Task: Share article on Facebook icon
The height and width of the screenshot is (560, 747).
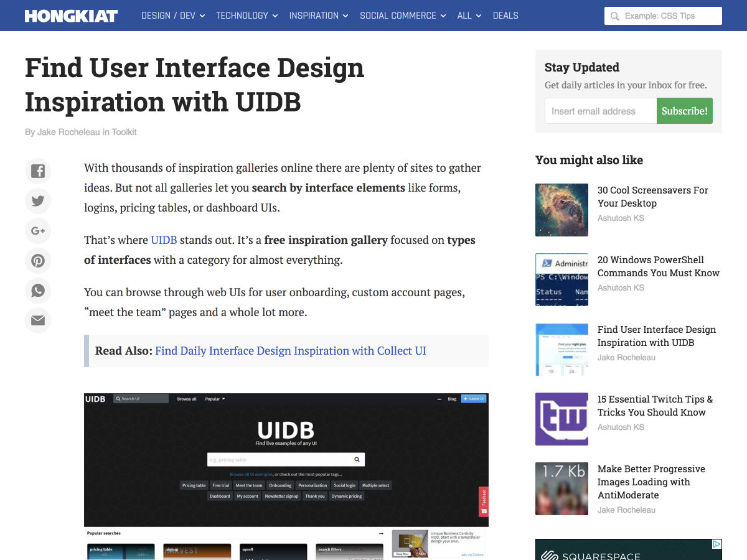Action: (x=38, y=171)
